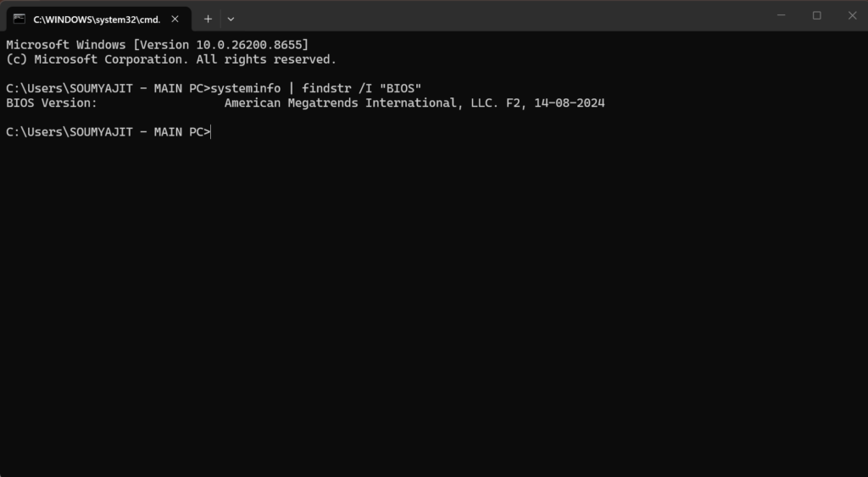Select the C:\WINDOWS\system32\cmd. tab title

(x=97, y=19)
